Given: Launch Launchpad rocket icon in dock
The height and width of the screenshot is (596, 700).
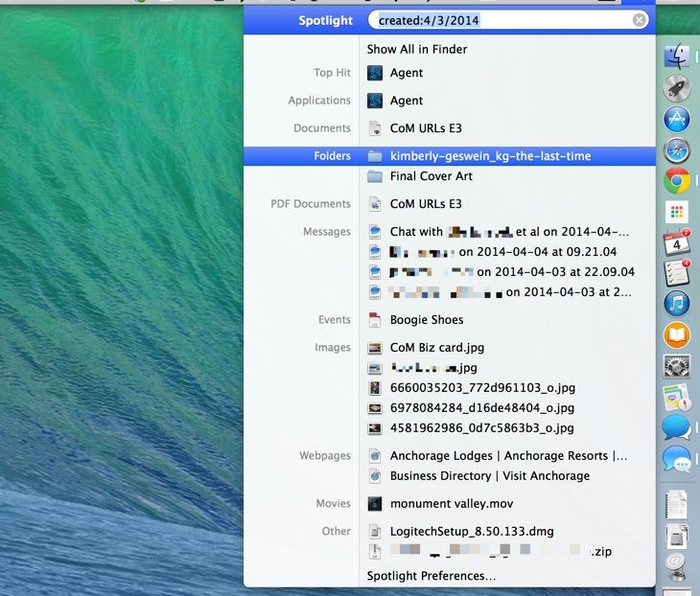Looking at the screenshot, I should (677, 87).
